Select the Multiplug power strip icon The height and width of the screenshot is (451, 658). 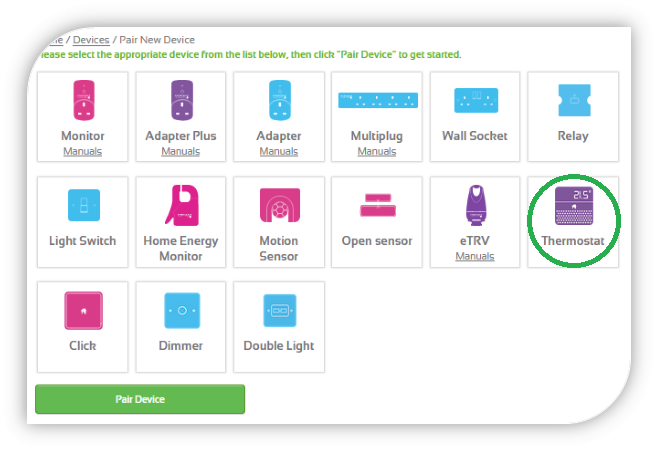point(378,100)
